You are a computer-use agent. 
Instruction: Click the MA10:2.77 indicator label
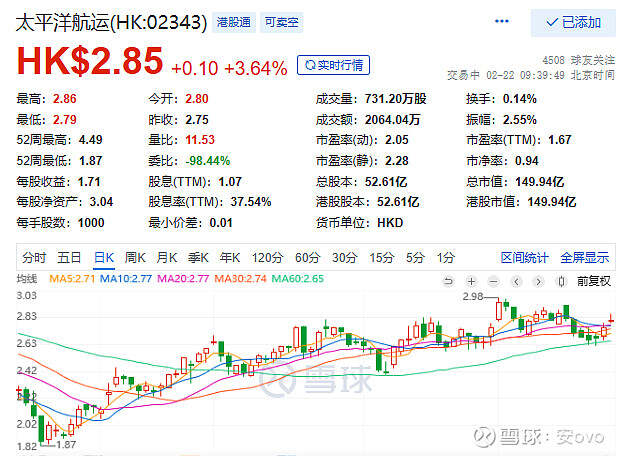126,279
